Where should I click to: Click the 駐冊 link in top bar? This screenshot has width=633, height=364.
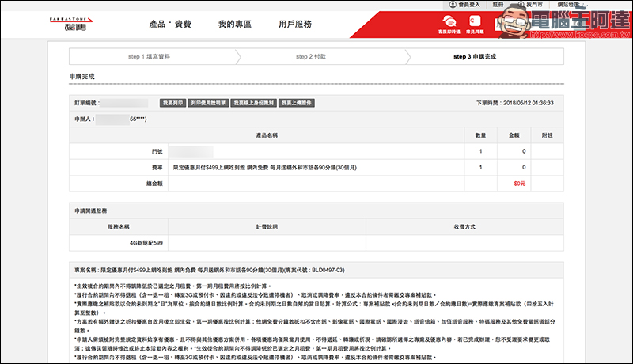coord(497,5)
